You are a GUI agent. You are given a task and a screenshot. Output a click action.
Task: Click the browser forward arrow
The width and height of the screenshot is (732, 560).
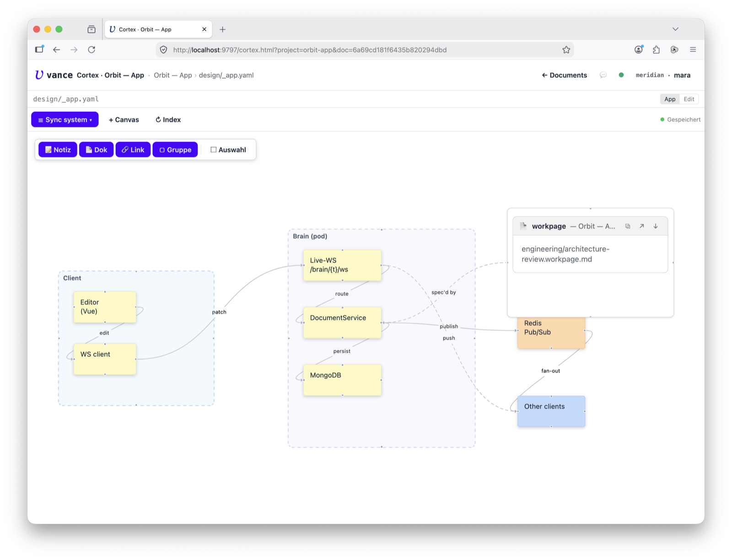pyautogui.click(x=74, y=49)
